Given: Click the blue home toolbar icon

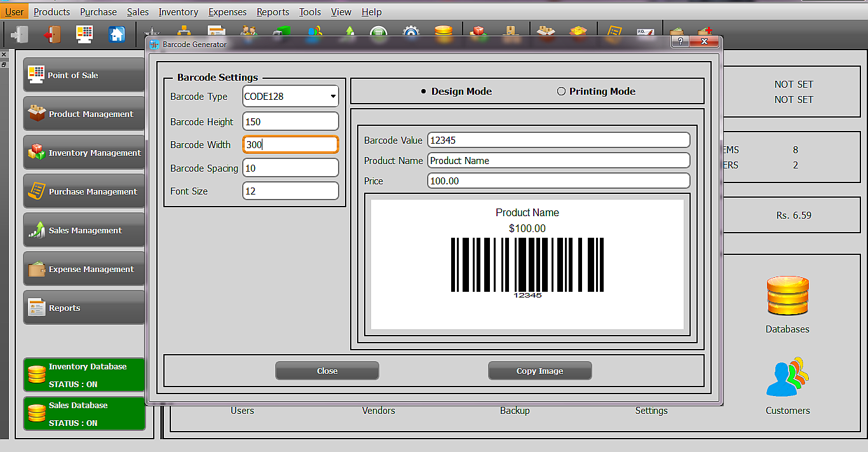Looking at the screenshot, I should coord(117,34).
